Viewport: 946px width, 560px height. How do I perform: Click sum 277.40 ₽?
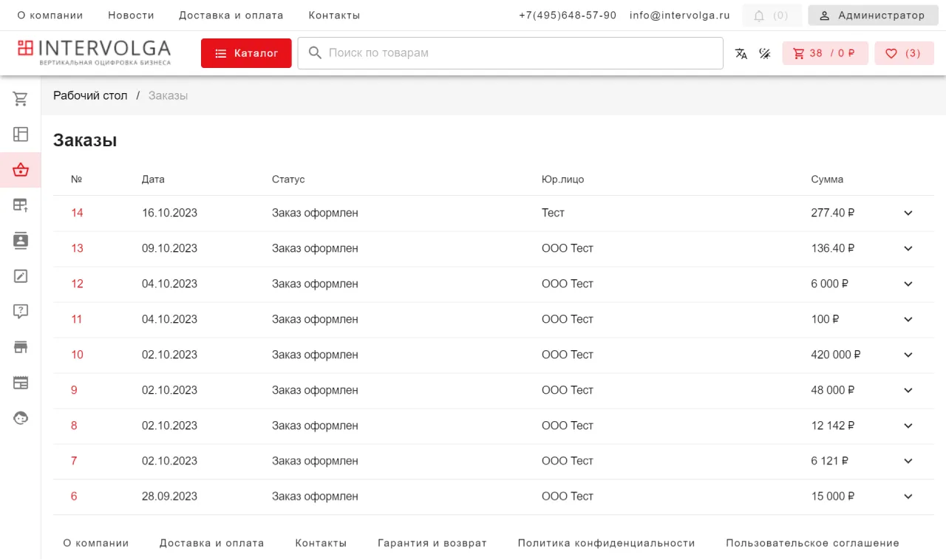coord(833,213)
